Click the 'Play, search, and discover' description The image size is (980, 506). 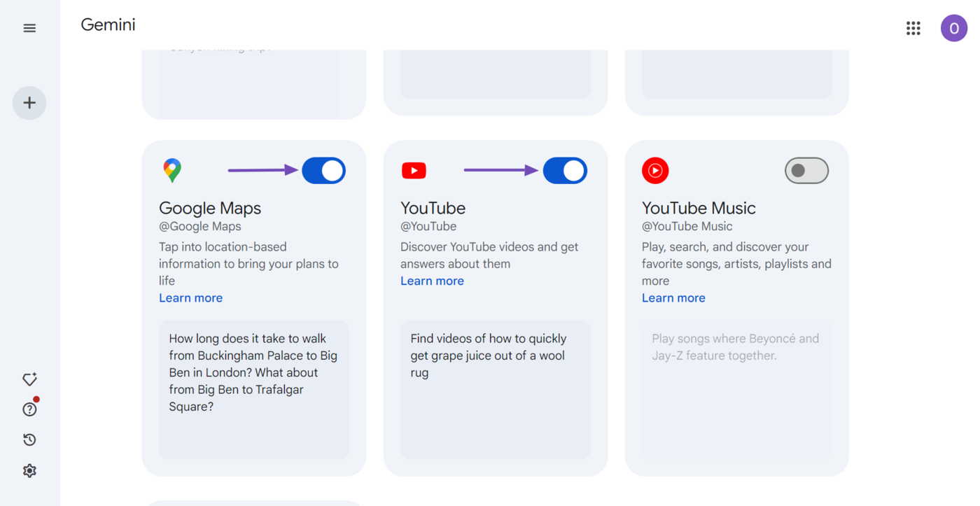(736, 264)
